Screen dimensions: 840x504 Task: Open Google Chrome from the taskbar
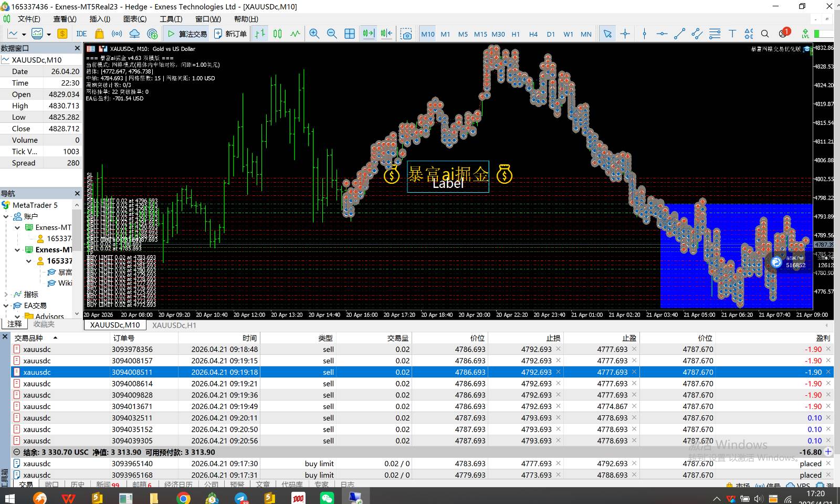[x=183, y=498]
